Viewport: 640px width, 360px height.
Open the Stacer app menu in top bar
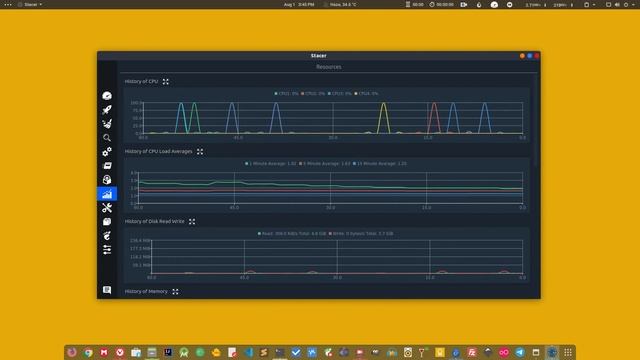click(30, 4)
